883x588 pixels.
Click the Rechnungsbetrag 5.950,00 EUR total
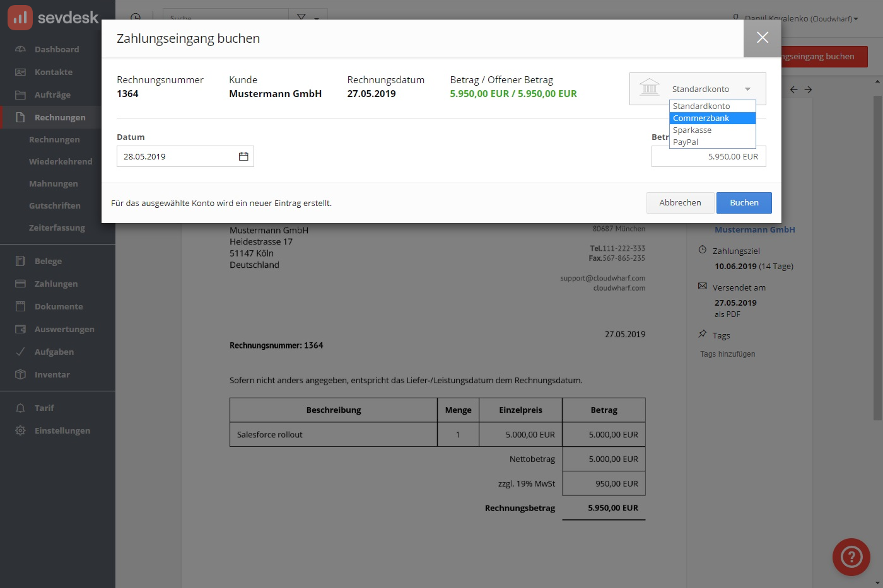tap(613, 507)
